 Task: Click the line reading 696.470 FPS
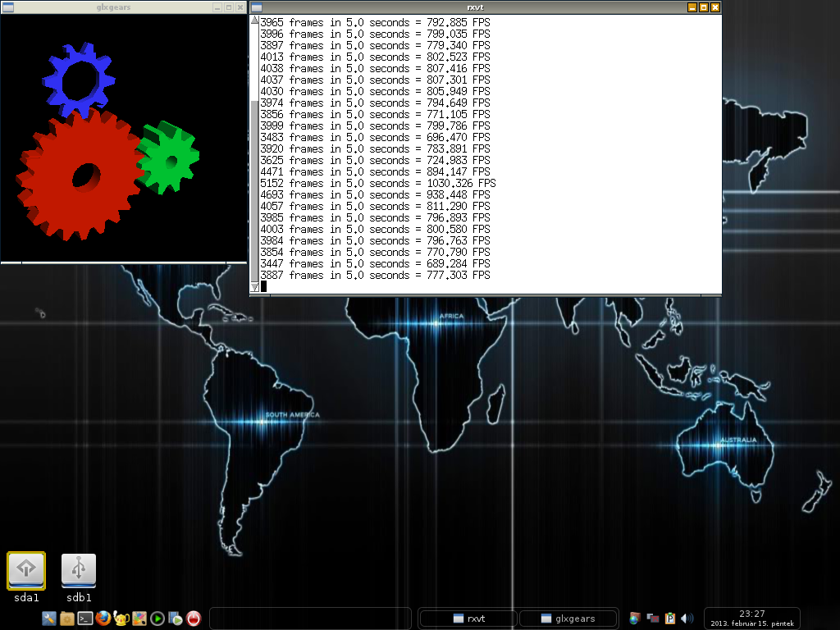click(x=375, y=137)
